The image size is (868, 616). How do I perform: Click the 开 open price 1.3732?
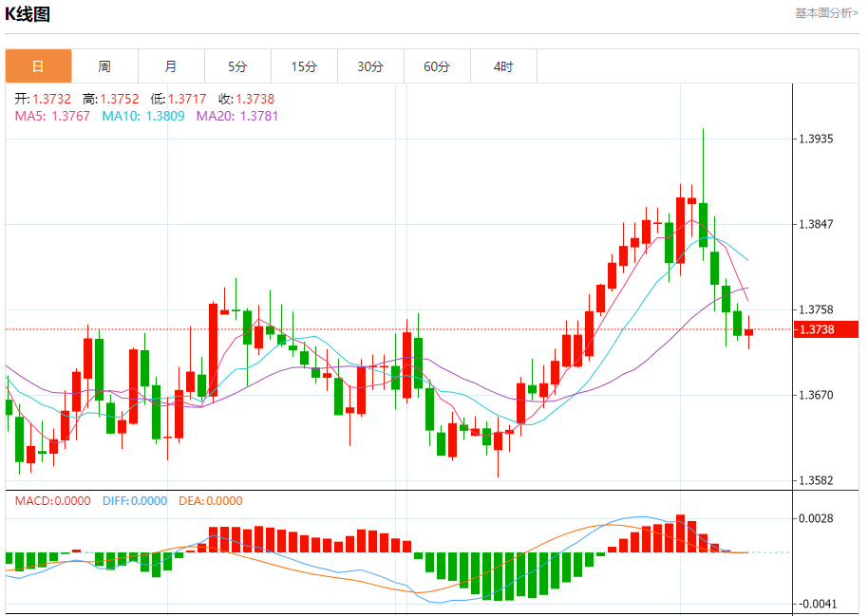(43, 99)
